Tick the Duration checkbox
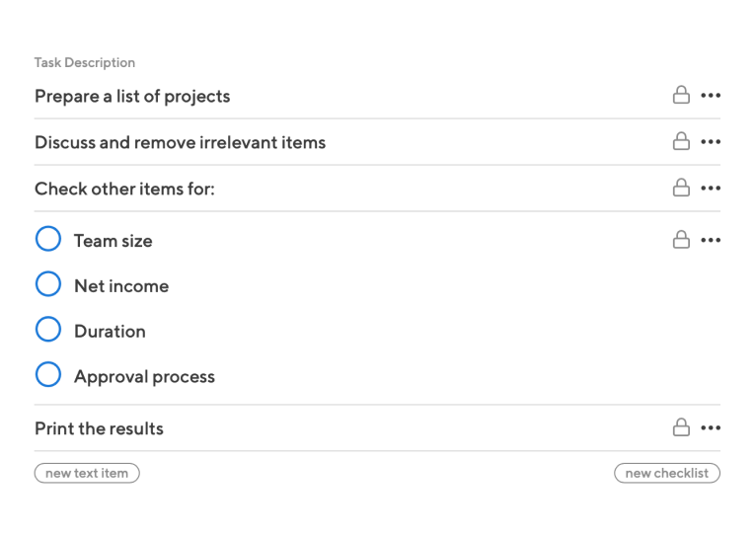This screenshot has height=538, width=756. pyautogui.click(x=48, y=330)
